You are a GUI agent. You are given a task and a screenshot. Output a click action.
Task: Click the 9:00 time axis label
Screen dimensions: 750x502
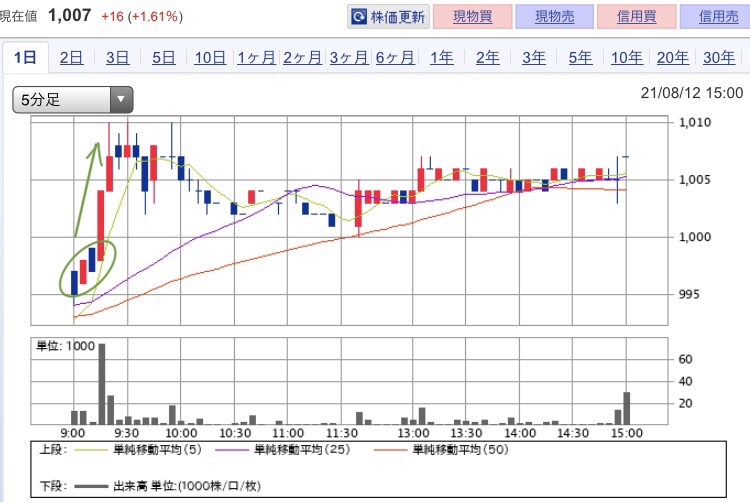pos(73,433)
